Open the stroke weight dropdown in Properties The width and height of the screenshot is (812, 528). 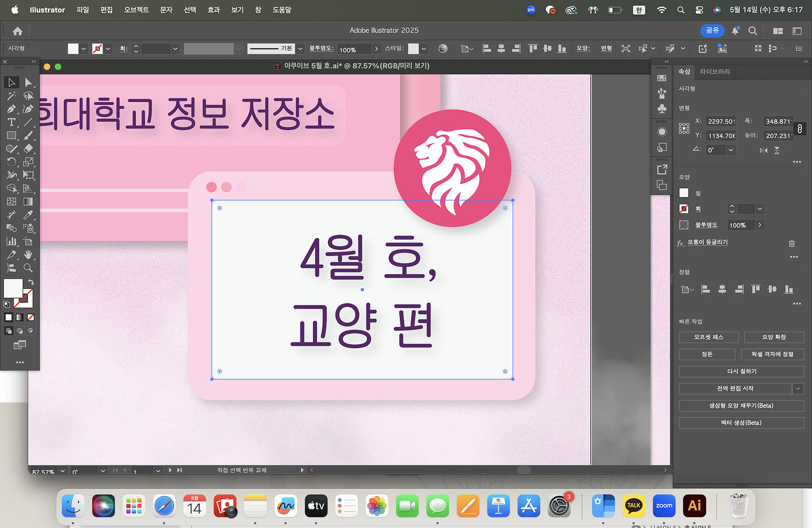[x=760, y=209]
